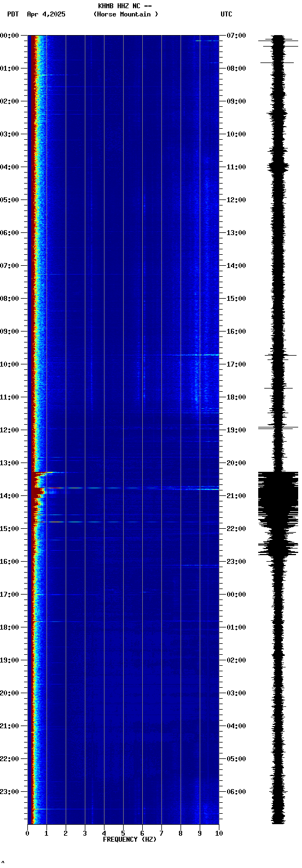
Task: Click the Apr 4,2025 date label
Action: [x=46, y=14]
